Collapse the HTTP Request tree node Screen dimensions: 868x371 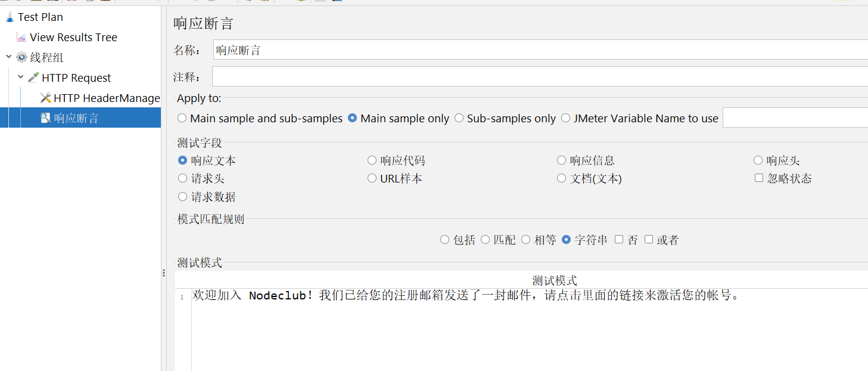21,78
